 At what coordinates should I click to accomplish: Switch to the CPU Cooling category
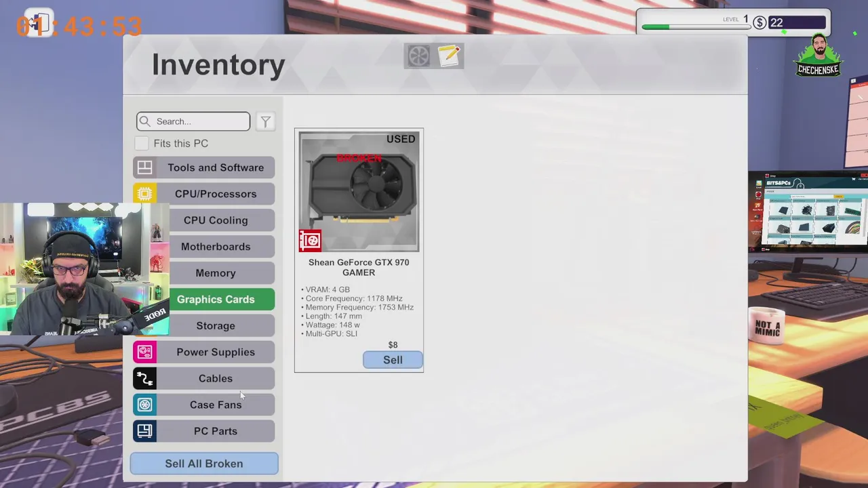(216, 220)
